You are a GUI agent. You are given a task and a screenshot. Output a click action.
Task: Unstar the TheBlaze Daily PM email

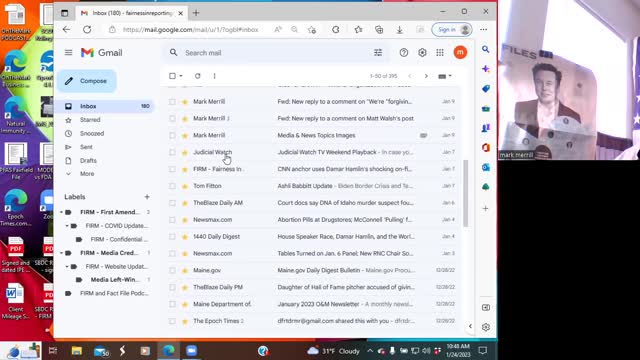click(184, 287)
